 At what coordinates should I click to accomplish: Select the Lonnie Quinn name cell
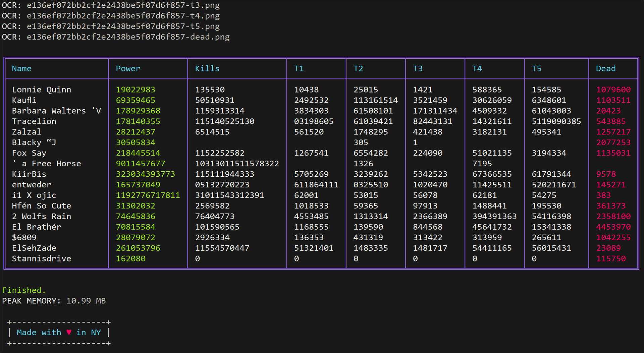(x=42, y=90)
